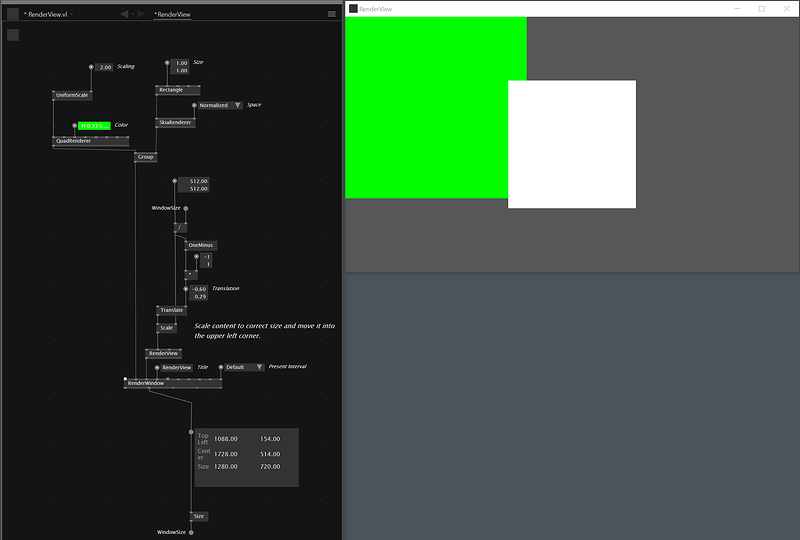The image size is (800, 540).
Task: Click the back navigation arrow
Action: (124, 14)
